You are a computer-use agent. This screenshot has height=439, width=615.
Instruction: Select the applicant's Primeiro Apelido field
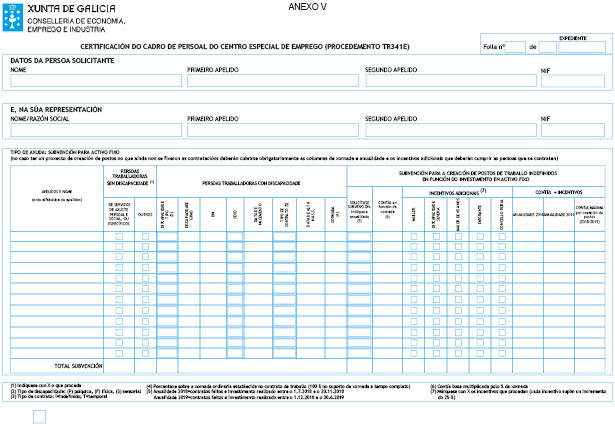271,82
